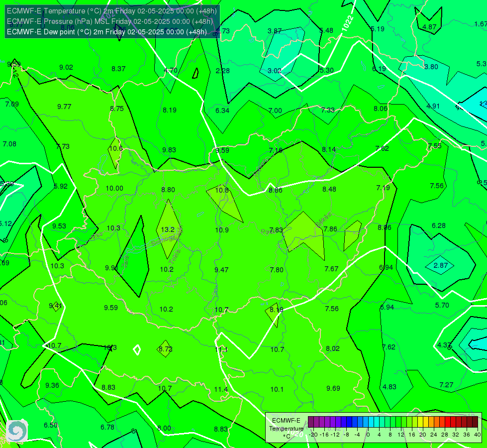487x448 pixels.
Task: Click the 8.86 temperature value
Action: point(276,190)
